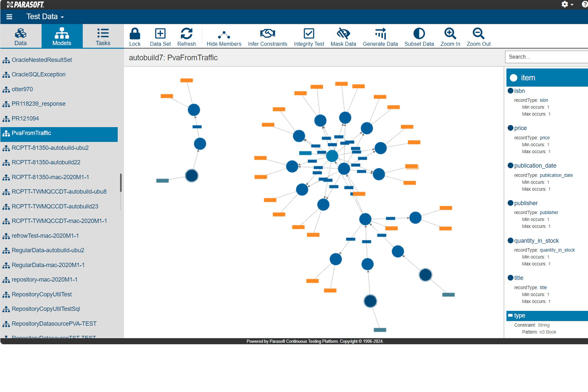Zoom Out of the model diagram

478,36
